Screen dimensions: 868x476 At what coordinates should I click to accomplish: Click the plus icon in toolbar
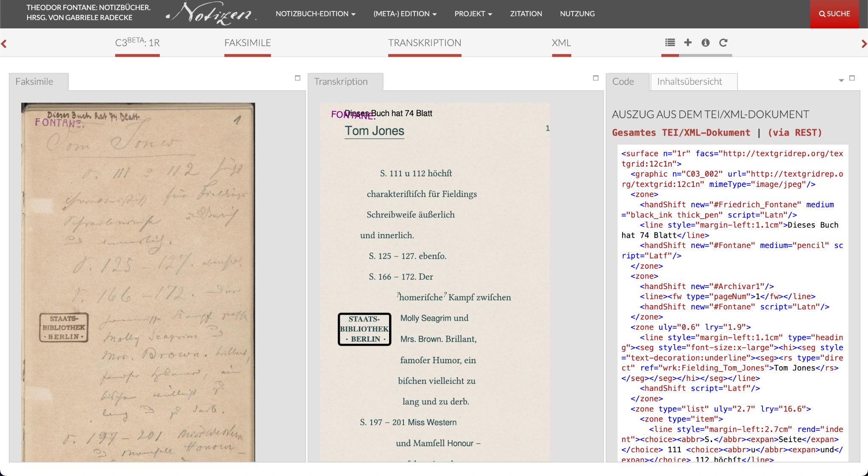coord(688,42)
